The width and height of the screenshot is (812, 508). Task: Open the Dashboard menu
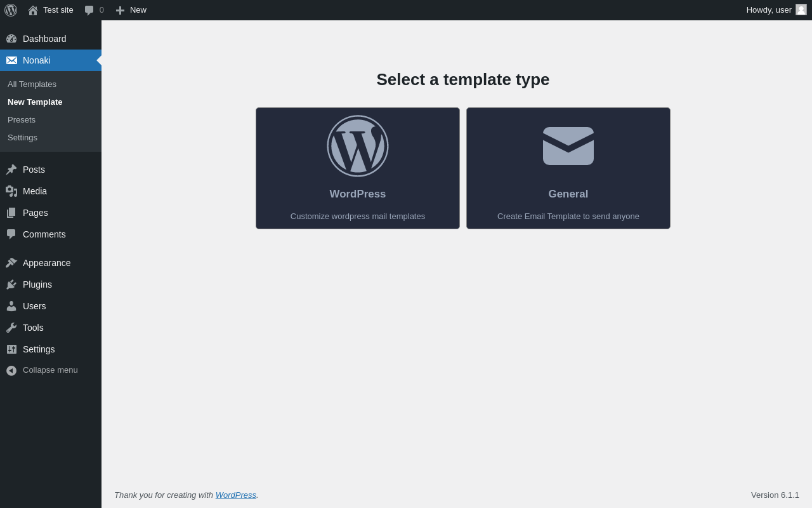coord(44,39)
